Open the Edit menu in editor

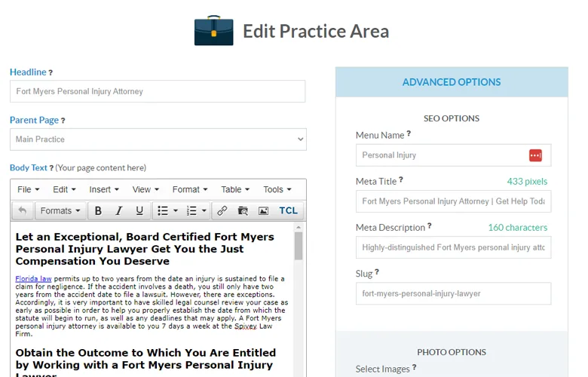click(64, 189)
